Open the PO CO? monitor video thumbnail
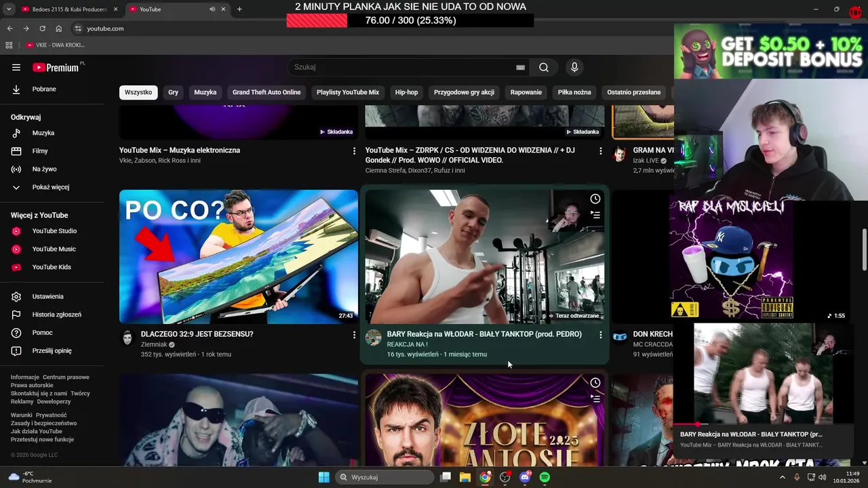This screenshot has height=488, width=868. point(239,257)
